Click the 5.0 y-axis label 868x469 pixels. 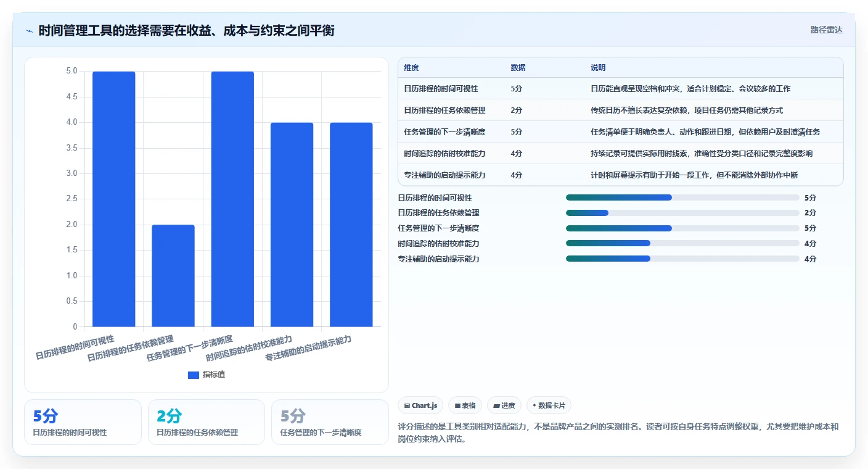[72, 71]
